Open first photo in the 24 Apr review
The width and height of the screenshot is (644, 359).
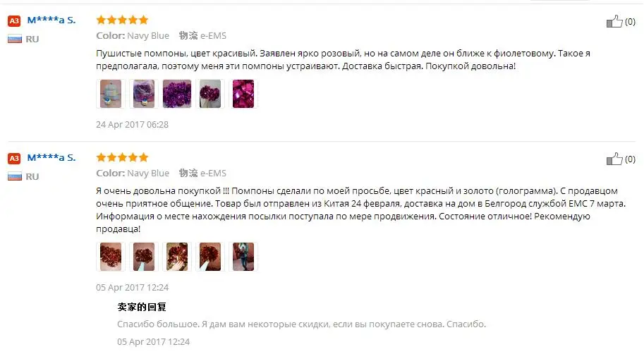tap(111, 94)
